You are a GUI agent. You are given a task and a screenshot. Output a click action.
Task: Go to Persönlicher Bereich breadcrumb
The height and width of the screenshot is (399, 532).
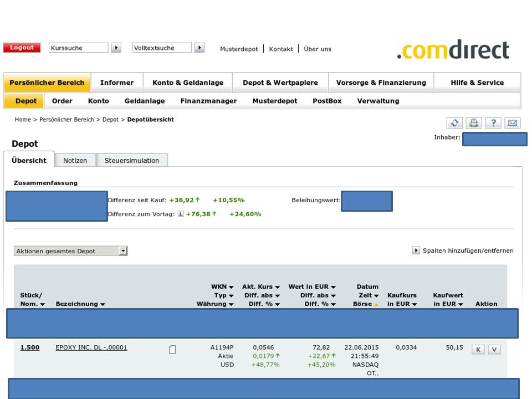tap(66, 120)
